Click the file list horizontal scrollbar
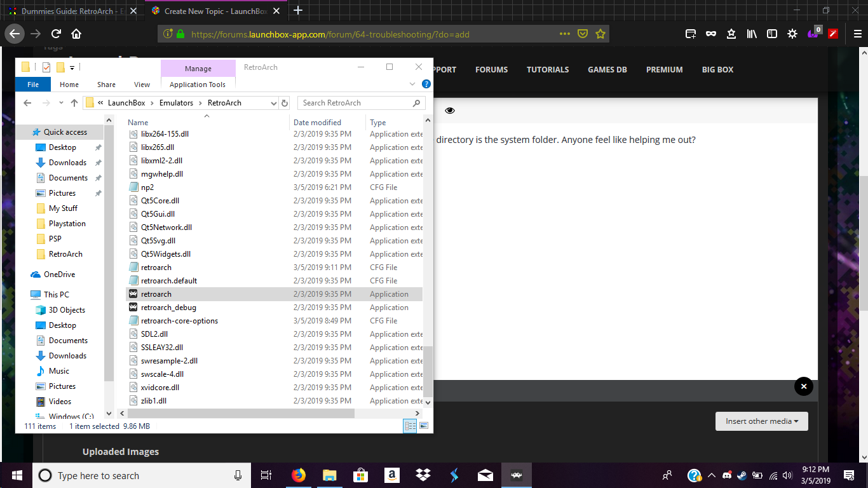 tap(241, 413)
